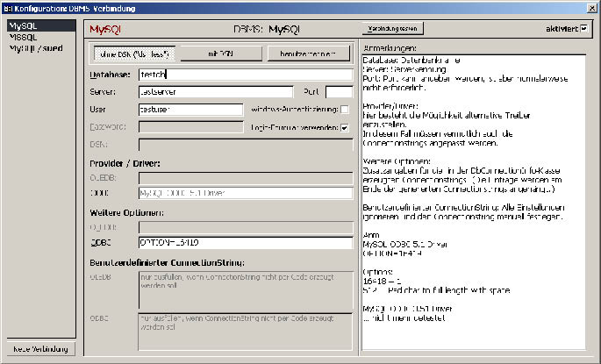The image size is (601, 364).
Task: Click the 'Server:' label
Action: point(103,92)
